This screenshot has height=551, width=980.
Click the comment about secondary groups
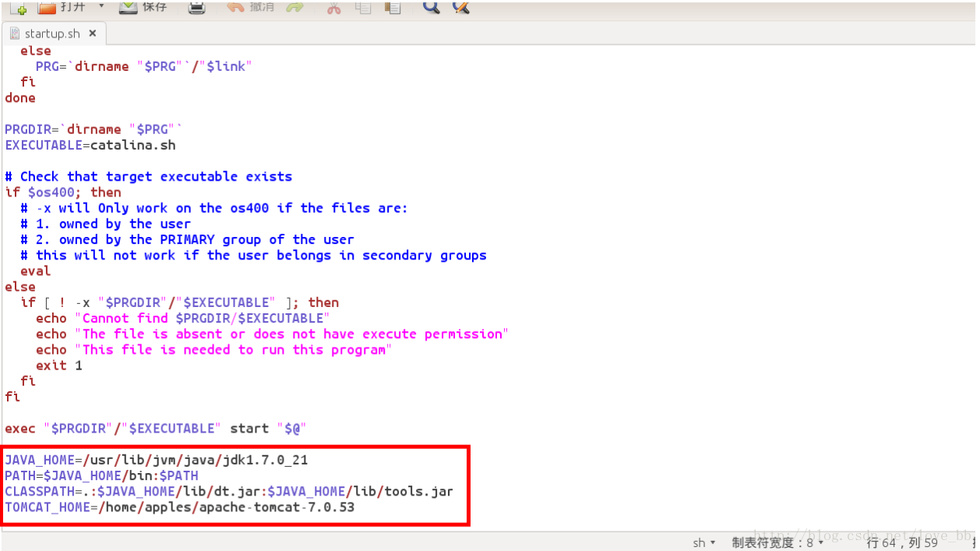coord(253,255)
